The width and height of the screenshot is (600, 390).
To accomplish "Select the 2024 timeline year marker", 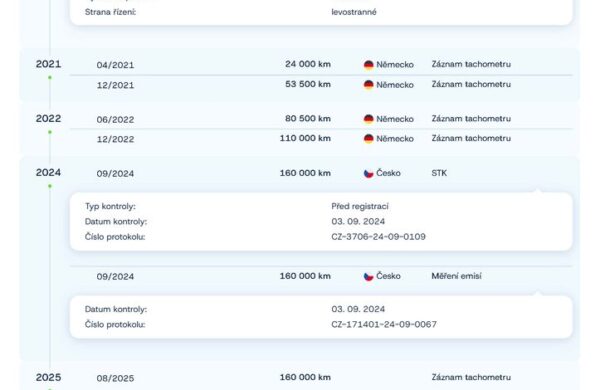I will [48, 173].
